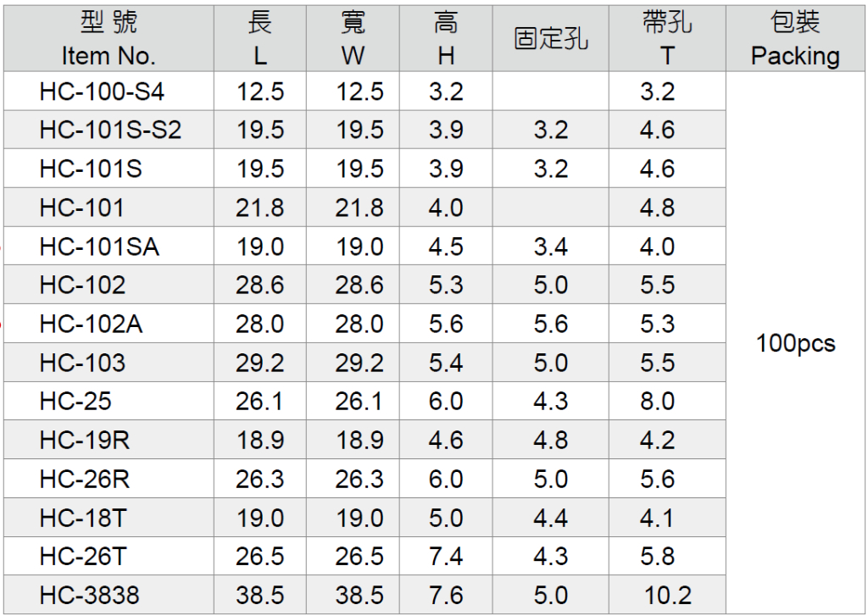Select the 10.2 value in HC-3838 row
The image size is (868, 616).
668,596
